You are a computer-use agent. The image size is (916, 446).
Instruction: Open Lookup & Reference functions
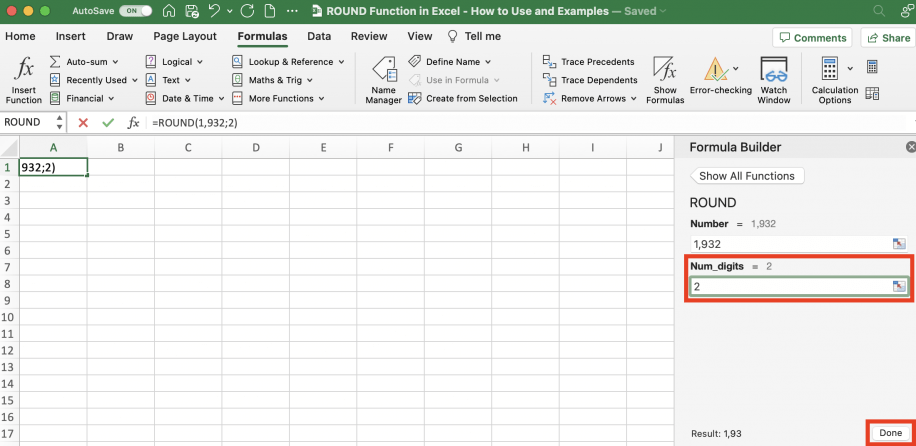click(x=288, y=61)
